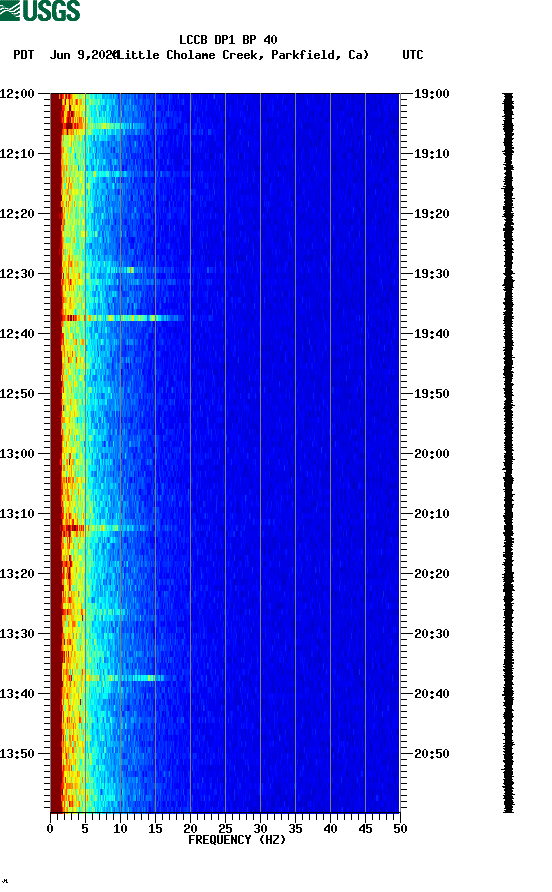Screen dimensions: 552x892
Task: Click the 40 Hz frequency tick label
Action: coord(330,829)
